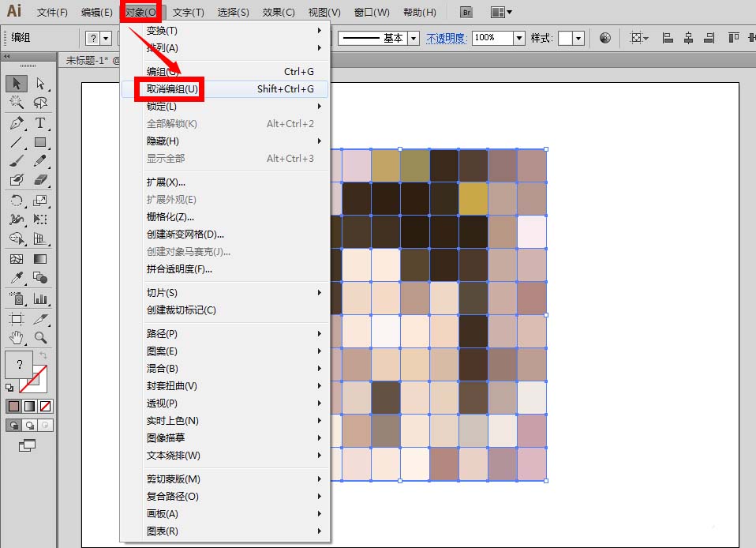
Task: Select the Magic Wand tool
Action: [17, 103]
